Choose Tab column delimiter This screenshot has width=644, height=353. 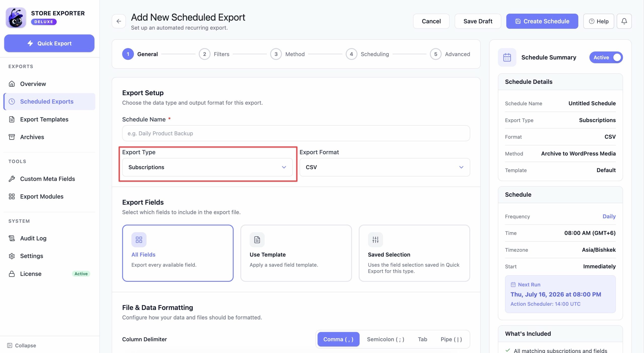click(x=422, y=339)
